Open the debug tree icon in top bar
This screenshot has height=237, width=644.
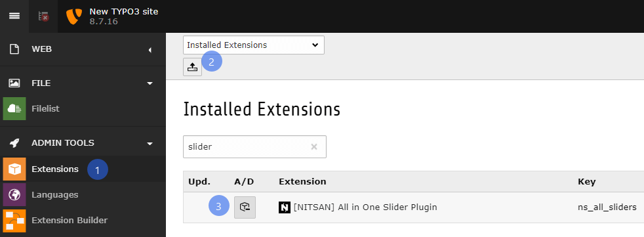click(43, 16)
